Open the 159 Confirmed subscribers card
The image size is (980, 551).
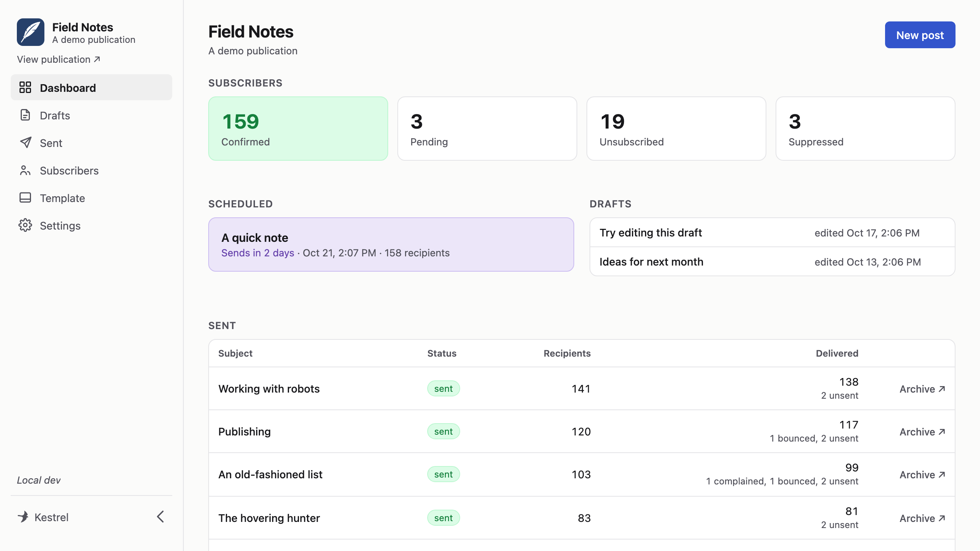click(298, 129)
